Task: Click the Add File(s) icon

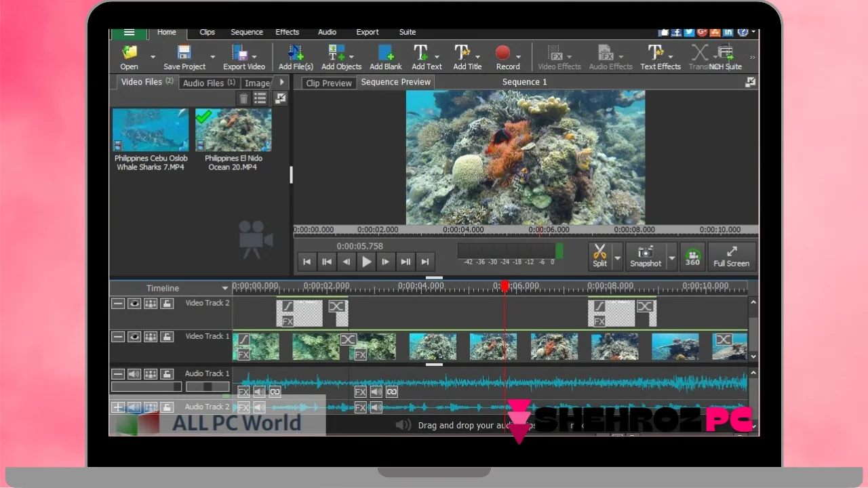Action: [x=296, y=52]
